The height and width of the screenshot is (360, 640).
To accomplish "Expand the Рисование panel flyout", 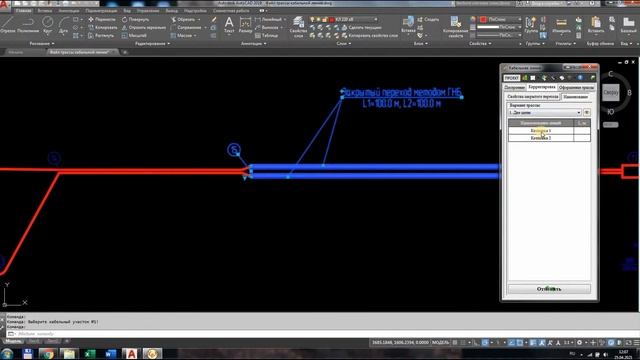I will coord(42,43).
